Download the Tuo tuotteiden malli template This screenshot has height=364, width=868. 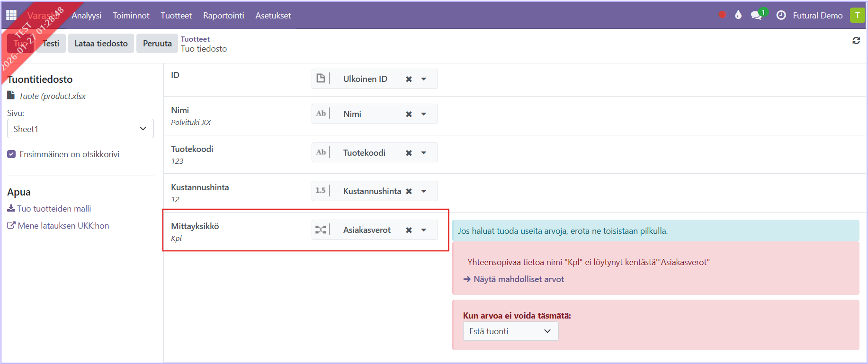[x=54, y=209]
